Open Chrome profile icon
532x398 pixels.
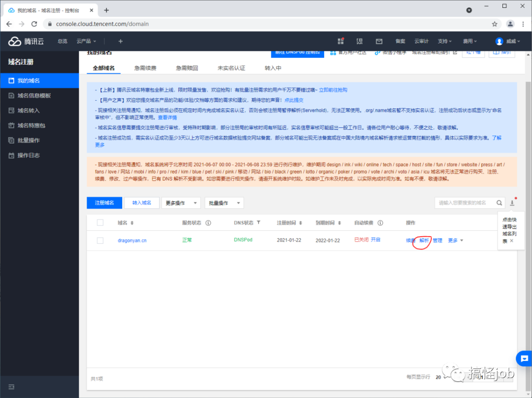point(510,24)
